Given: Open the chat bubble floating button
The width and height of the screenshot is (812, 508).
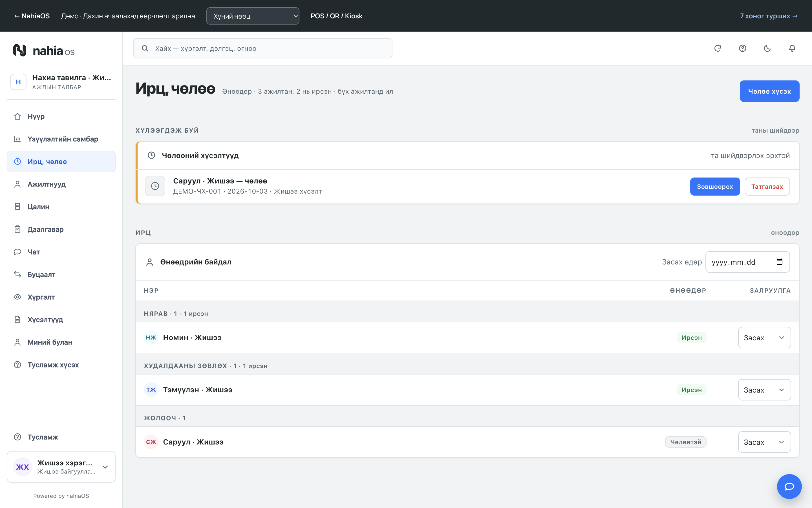Looking at the screenshot, I should [789, 487].
